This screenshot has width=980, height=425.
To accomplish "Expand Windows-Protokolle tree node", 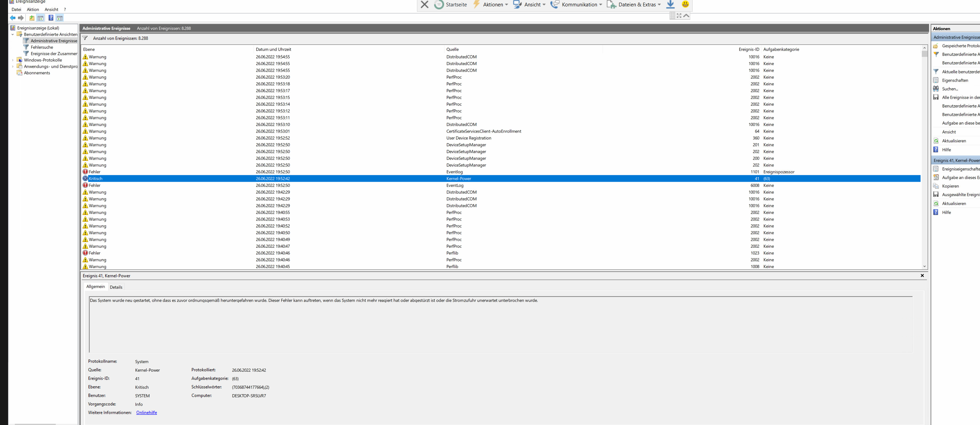I will click(x=12, y=60).
